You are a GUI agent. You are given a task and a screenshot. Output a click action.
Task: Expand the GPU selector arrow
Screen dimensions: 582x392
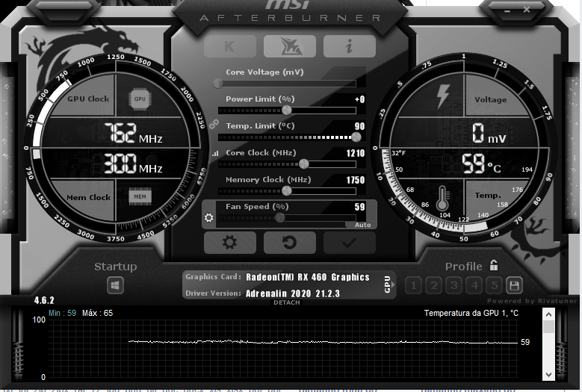tap(393, 284)
